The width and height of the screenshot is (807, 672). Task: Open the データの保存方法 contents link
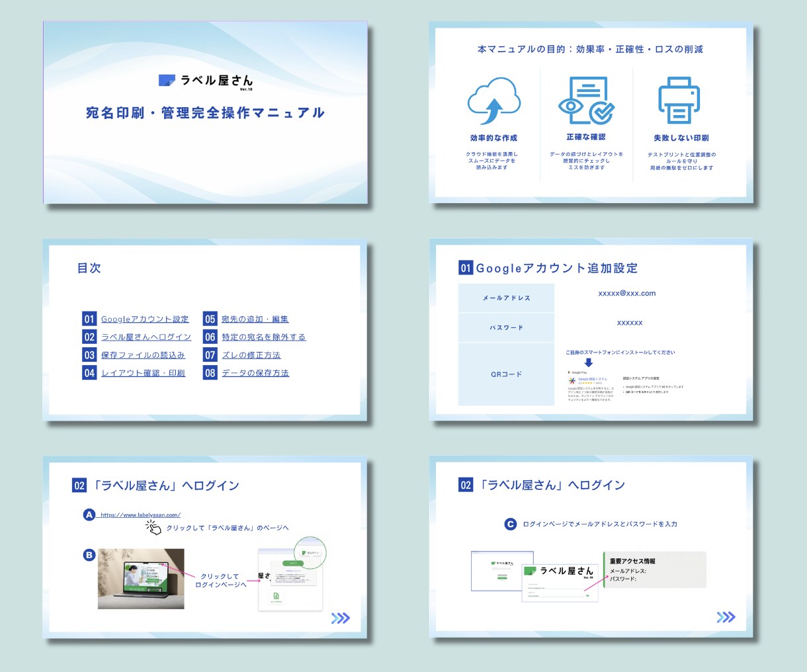click(255, 373)
